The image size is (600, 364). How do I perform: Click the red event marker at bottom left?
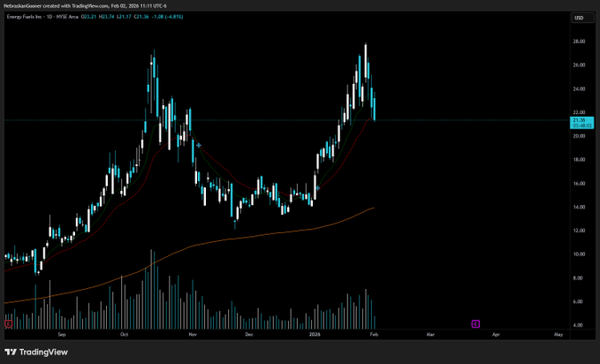pos(9,324)
